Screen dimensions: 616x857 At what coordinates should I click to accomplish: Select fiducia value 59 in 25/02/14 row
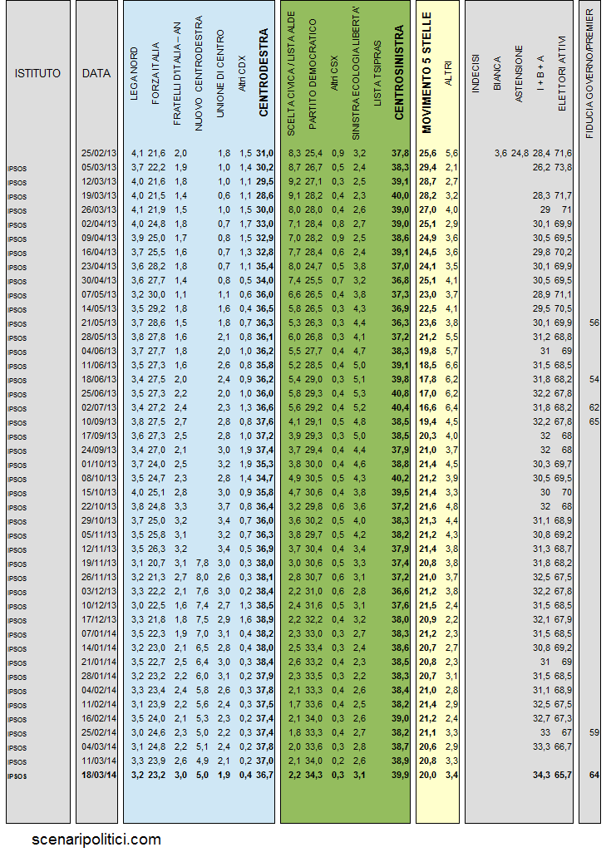pos(594,733)
